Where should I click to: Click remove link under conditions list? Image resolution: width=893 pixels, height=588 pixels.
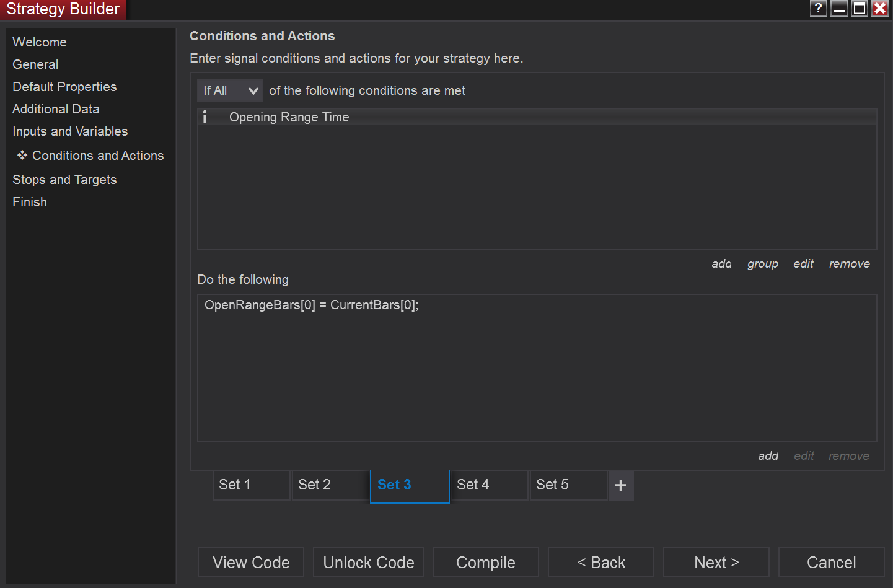point(849,264)
